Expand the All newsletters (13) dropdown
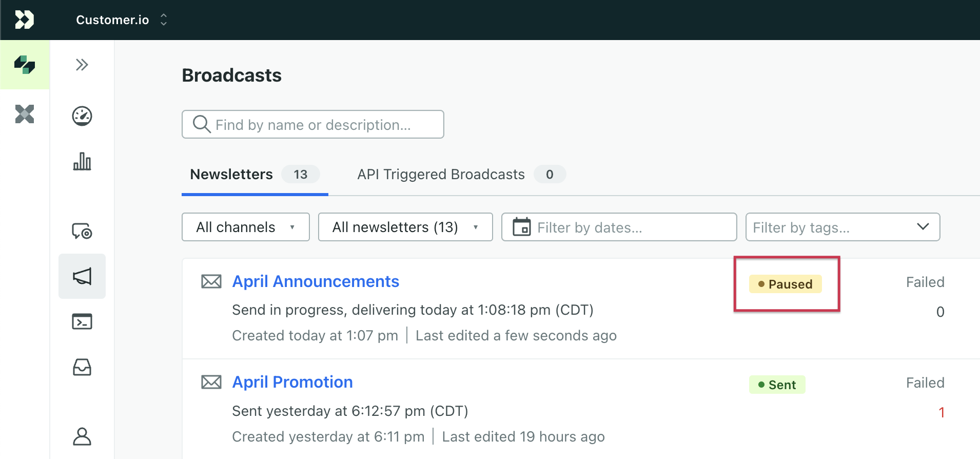 pos(405,227)
